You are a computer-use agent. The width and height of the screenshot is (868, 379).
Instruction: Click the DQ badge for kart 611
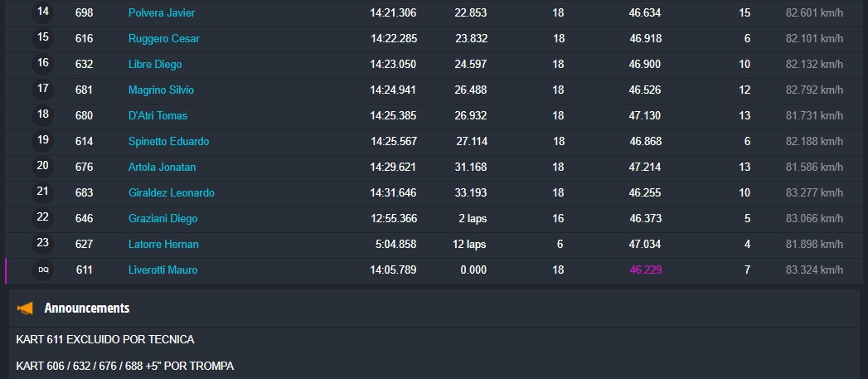pos(43,270)
